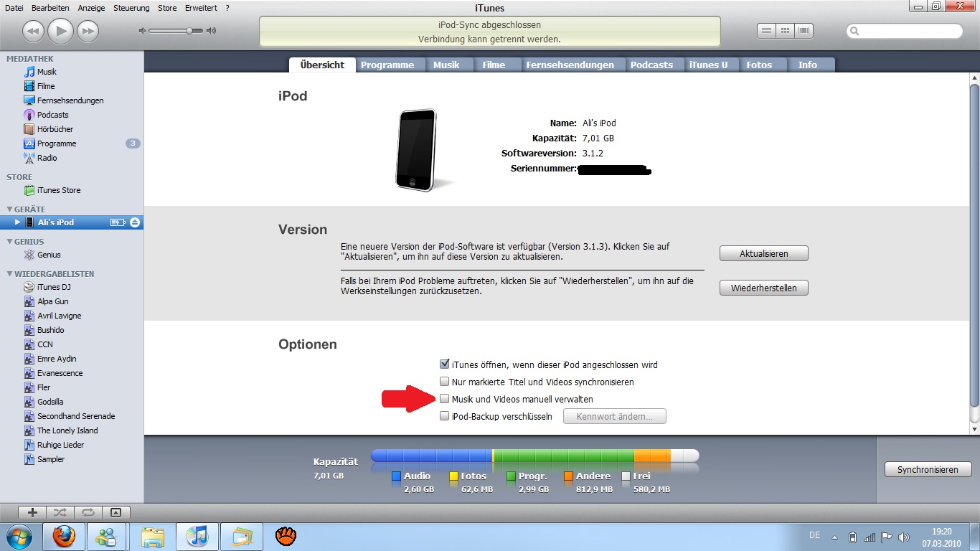Open Filme library in the sidebar
The height and width of the screenshot is (551, 980).
(x=39, y=86)
